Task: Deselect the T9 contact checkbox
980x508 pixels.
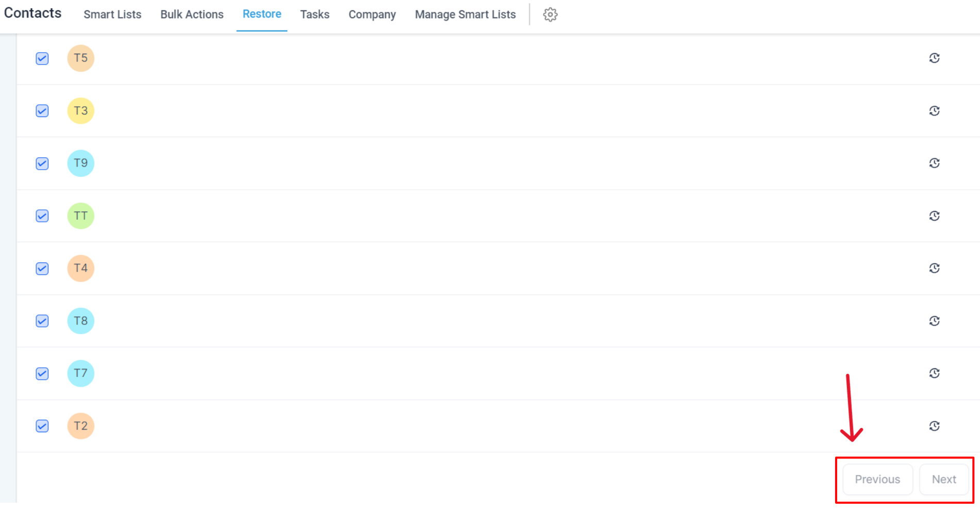Action: click(42, 163)
